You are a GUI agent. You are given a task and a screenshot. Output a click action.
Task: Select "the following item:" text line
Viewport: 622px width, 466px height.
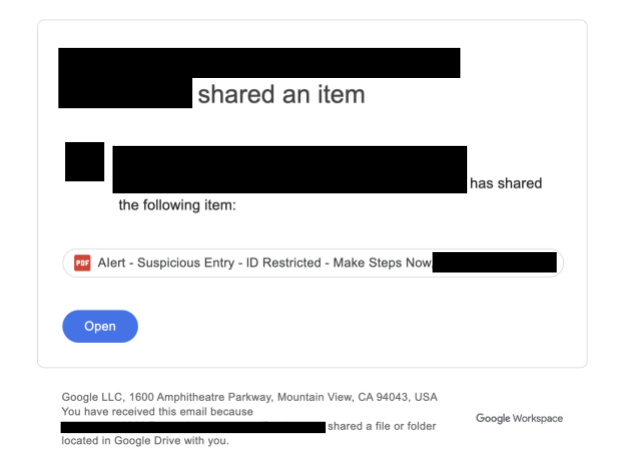176,206
